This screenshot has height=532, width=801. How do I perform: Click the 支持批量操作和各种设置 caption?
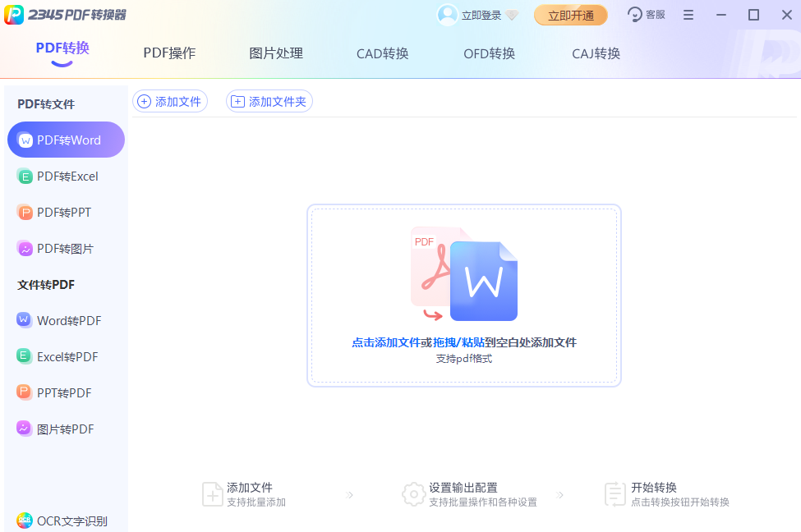pyautogui.click(x=483, y=502)
